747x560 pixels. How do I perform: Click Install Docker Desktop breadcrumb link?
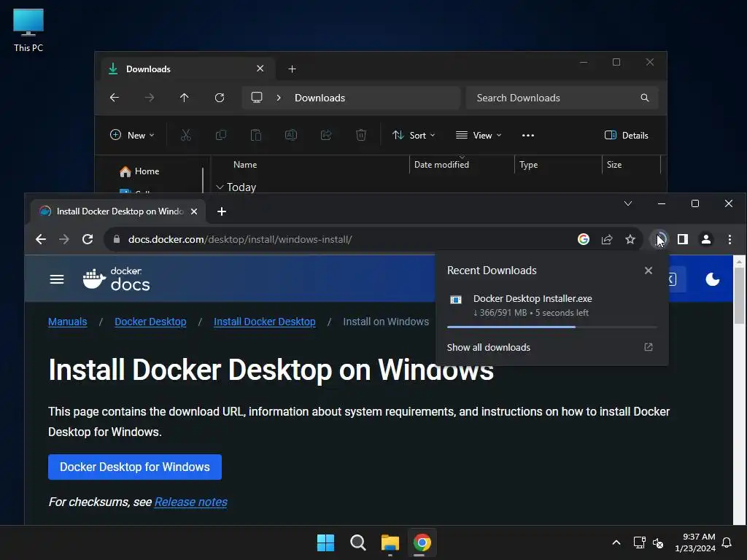tap(264, 322)
